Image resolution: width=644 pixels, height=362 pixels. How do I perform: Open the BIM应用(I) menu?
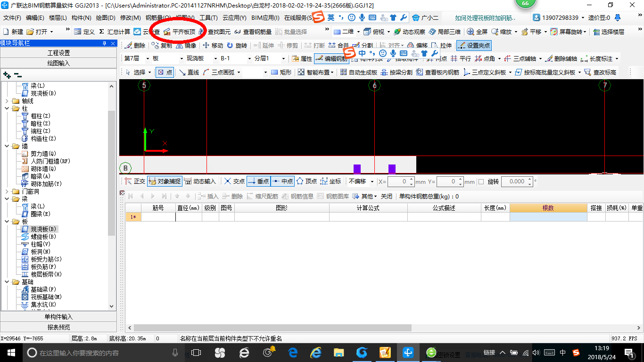265,18
